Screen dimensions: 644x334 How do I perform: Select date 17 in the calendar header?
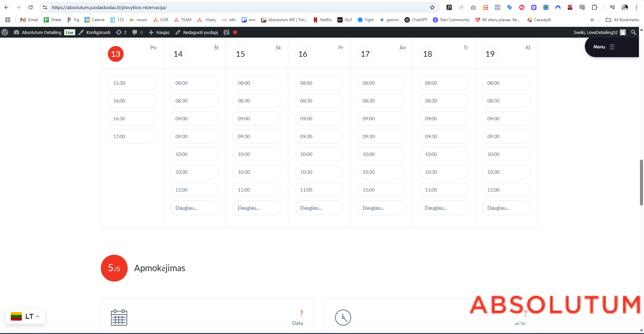[x=365, y=54]
